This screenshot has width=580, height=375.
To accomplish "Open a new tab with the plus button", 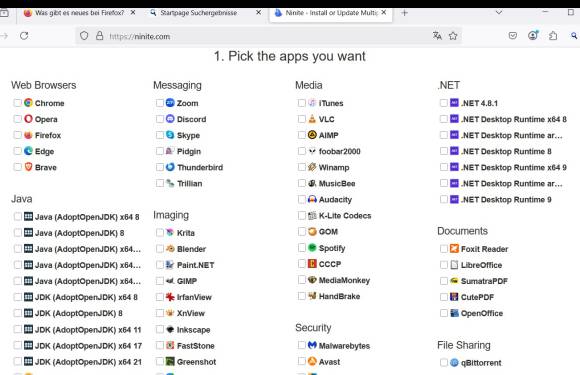I will click(404, 13).
